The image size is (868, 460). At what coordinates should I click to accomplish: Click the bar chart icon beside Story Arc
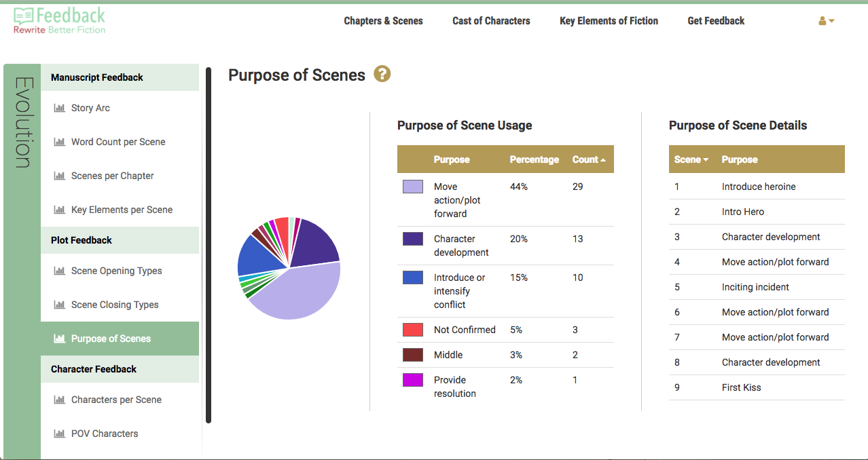tap(60, 107)
